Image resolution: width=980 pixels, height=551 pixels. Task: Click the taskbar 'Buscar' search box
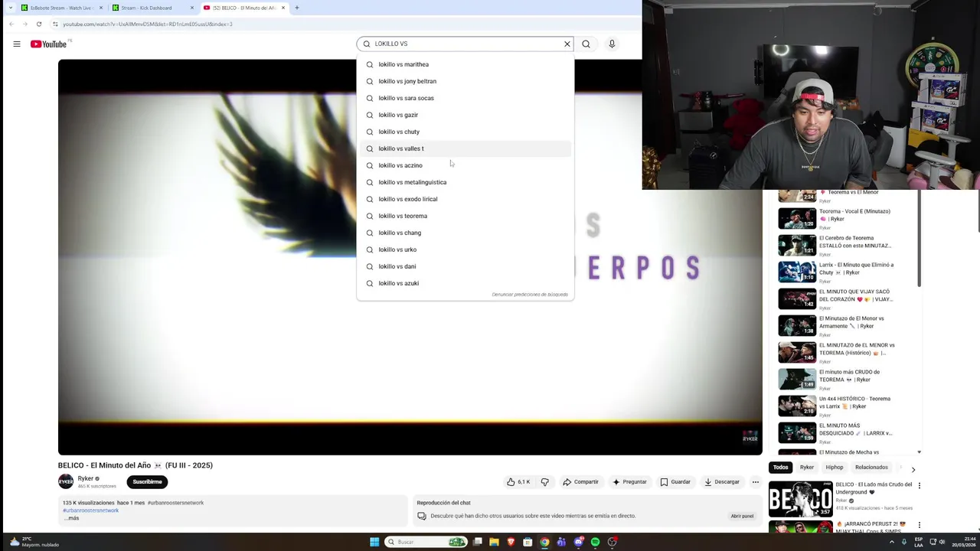426,542
